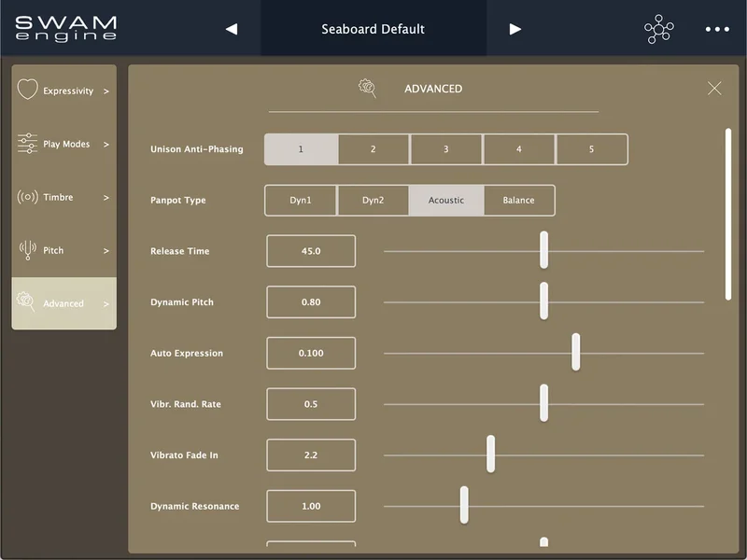Click the Auto Expression label
747x560 pixels.
point(187,353)
